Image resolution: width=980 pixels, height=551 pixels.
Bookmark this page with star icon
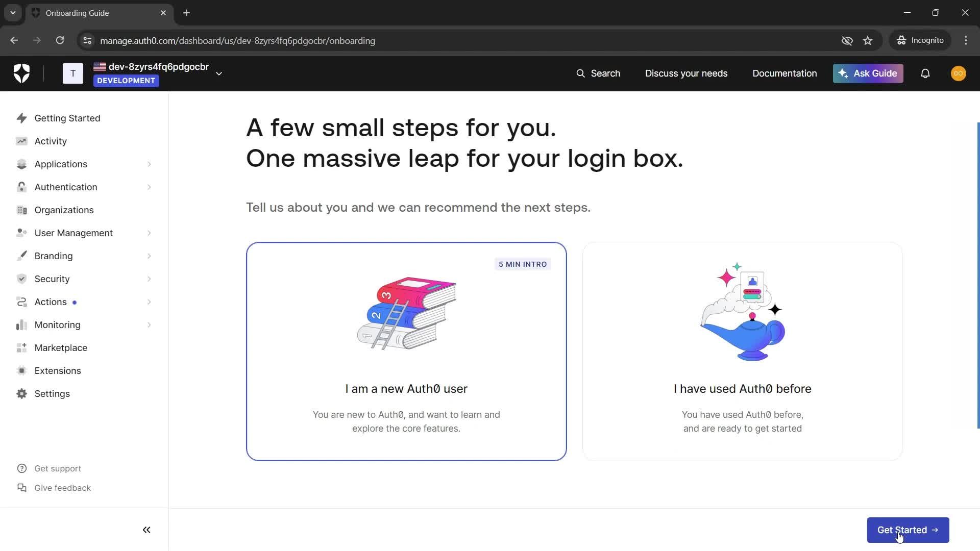[x=868, y=40]
